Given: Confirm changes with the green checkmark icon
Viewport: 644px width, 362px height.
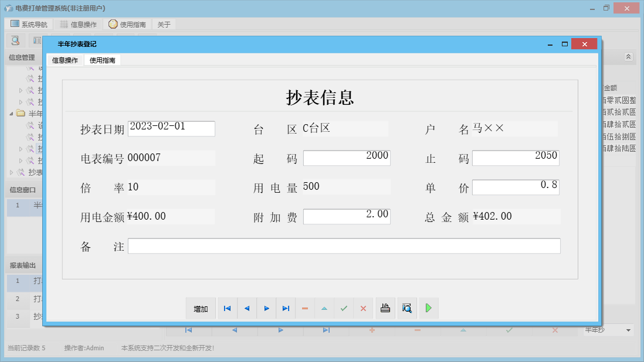Looking at the screenshot, I should [344, 308].
